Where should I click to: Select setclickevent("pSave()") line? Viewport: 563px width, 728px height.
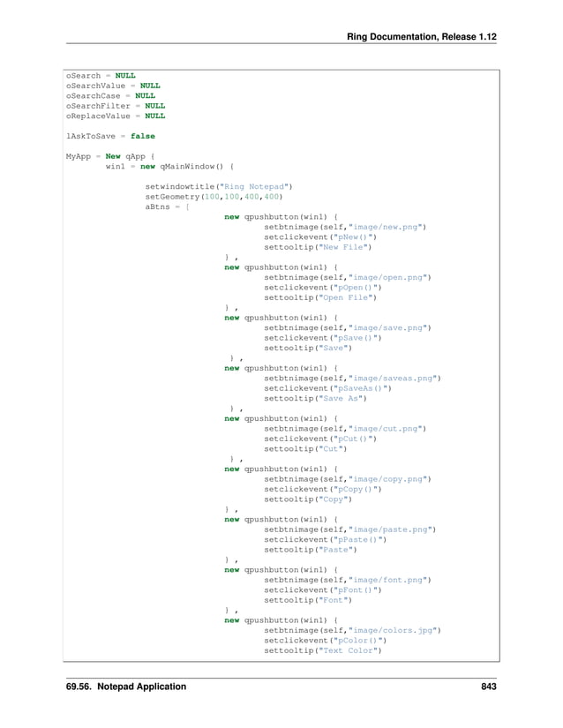pyautogui.click(x=323, y=338)
